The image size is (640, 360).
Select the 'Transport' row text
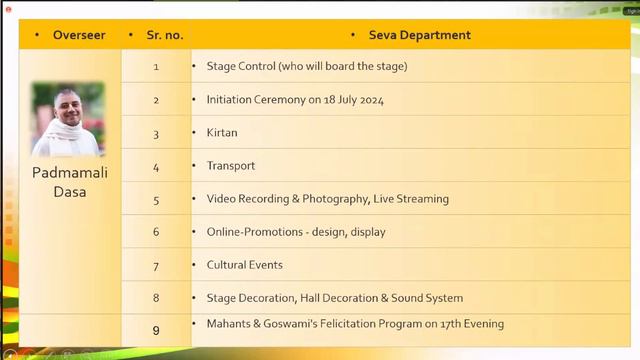coord(231,166)
